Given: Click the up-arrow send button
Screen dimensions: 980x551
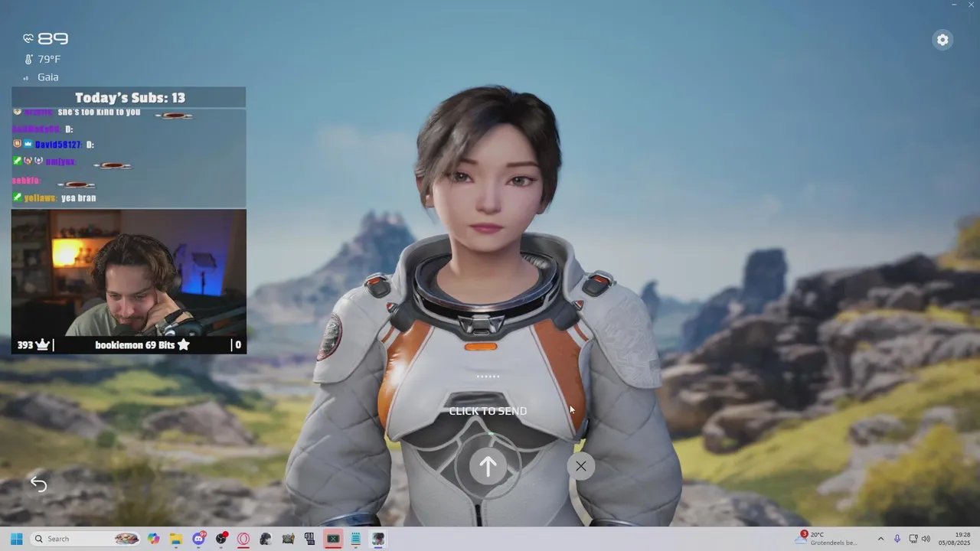Looking at the screenshot, I should (x=488, y=466).
